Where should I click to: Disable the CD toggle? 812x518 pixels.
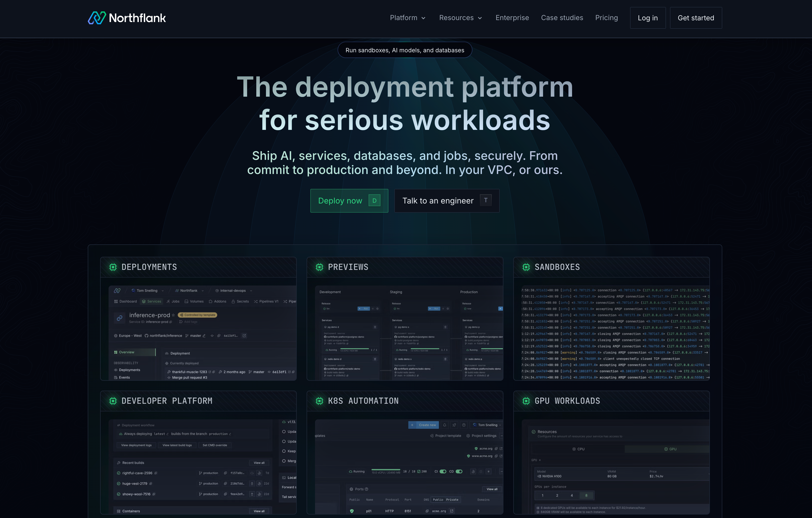[x=459, y=471]
